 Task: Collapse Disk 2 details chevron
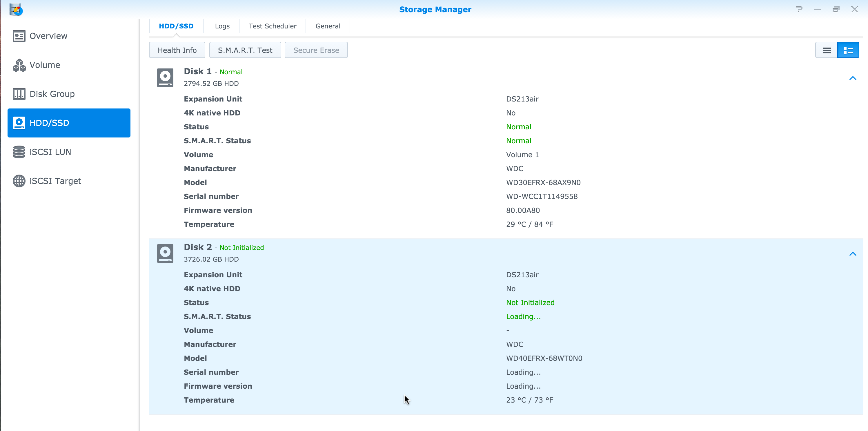pos(853,254)
